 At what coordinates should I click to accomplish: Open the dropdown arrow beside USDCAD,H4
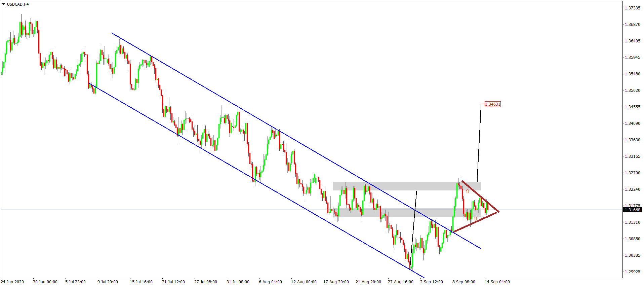[3, 4]
